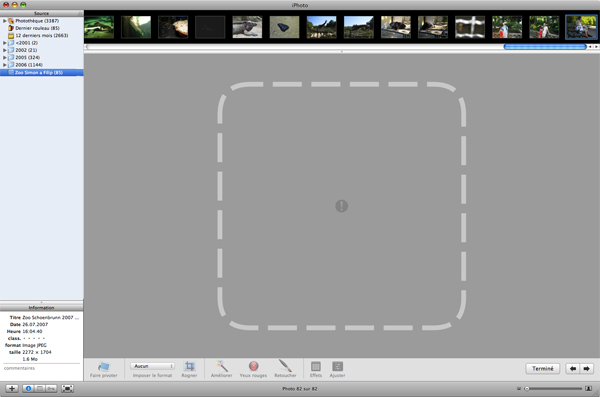The width and height of the screenshot is (600, 397).
Task: Choose the Retoucher brush tool
Action: click(285, 366)
